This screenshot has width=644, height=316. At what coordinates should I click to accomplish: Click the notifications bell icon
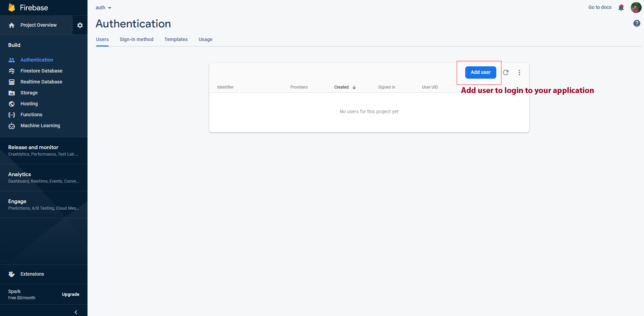(621, 8)
